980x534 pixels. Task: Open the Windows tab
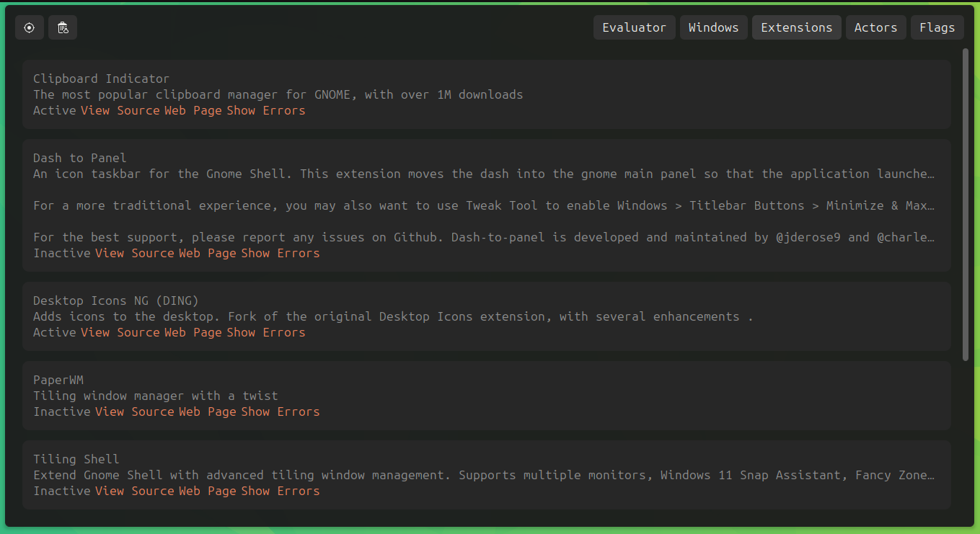coord(714,27)
